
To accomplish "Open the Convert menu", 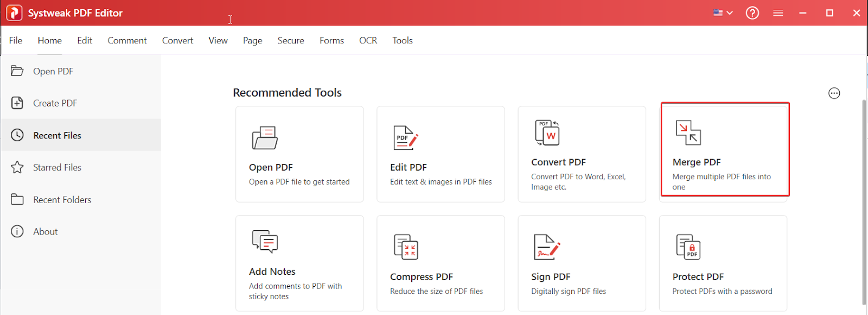I will coord(177,40).
